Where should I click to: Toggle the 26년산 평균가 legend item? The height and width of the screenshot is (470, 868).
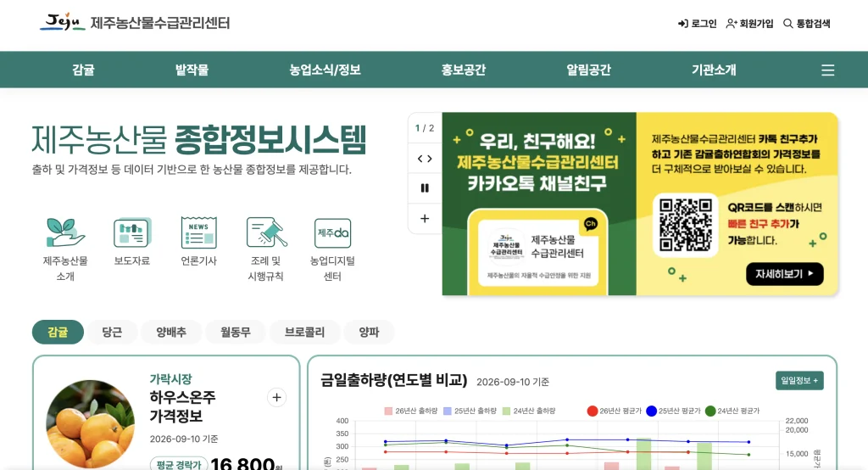pos(615,411)
